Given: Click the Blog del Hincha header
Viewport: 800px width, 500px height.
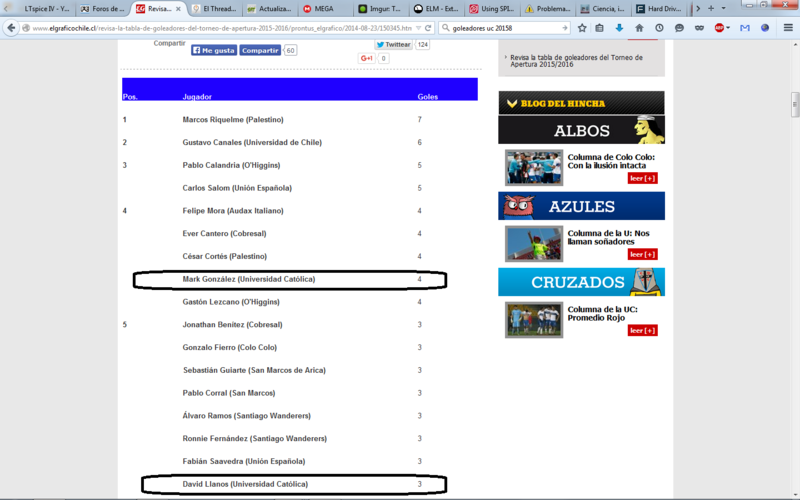Looking at the screenshot, I should [x=581, y=103].
